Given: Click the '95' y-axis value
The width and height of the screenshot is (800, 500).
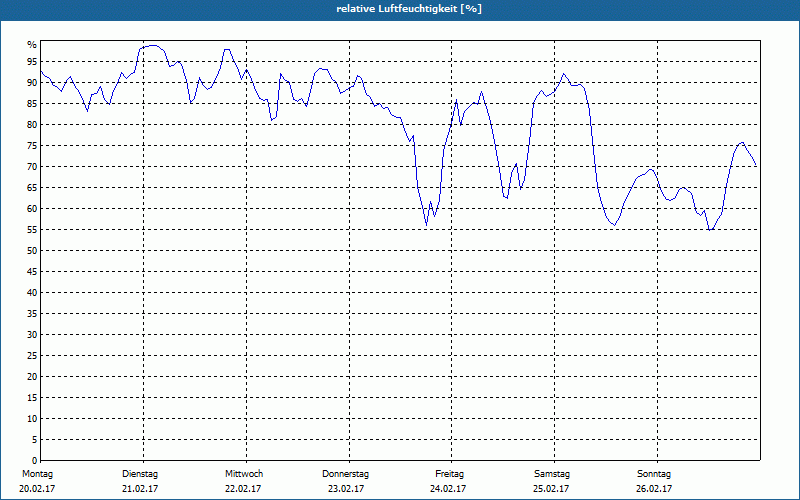Looking at the screenshot, I should pyautogui.click(x=32, y=62).
